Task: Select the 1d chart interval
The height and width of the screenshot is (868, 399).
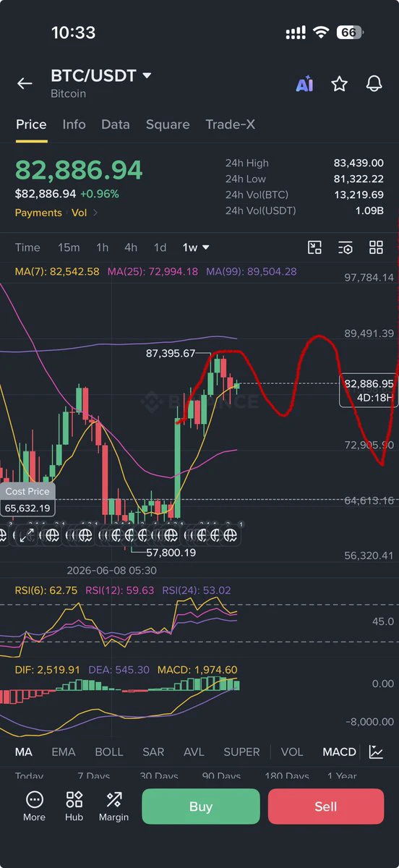Action: click(160, 247)
